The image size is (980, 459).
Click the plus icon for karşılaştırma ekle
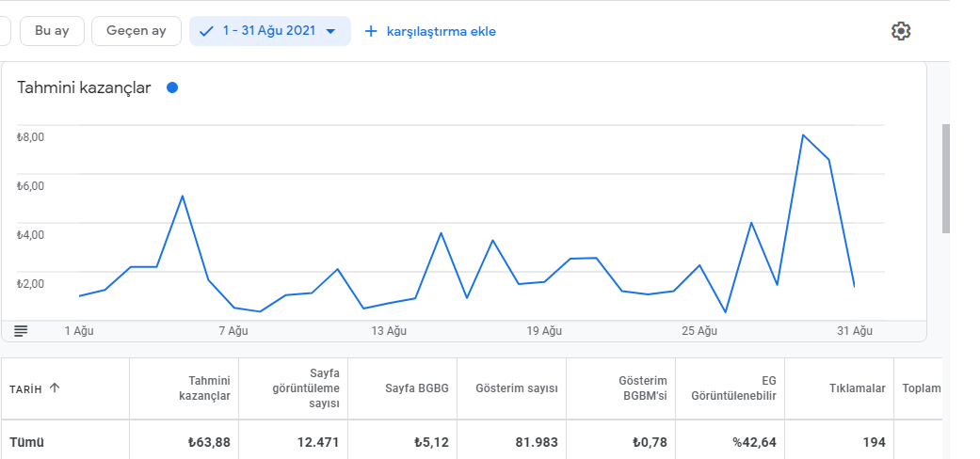coord(370,31)
